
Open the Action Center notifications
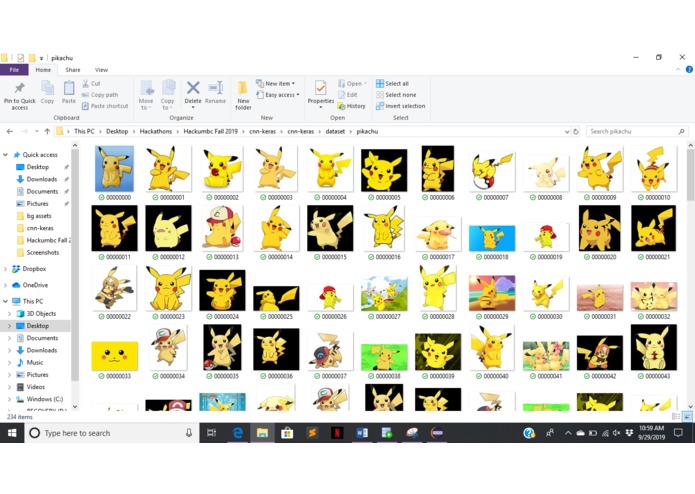[678, 433]
